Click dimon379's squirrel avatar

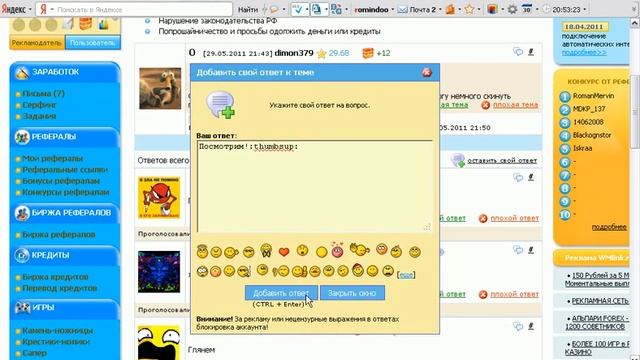click(x=160, y=89)
